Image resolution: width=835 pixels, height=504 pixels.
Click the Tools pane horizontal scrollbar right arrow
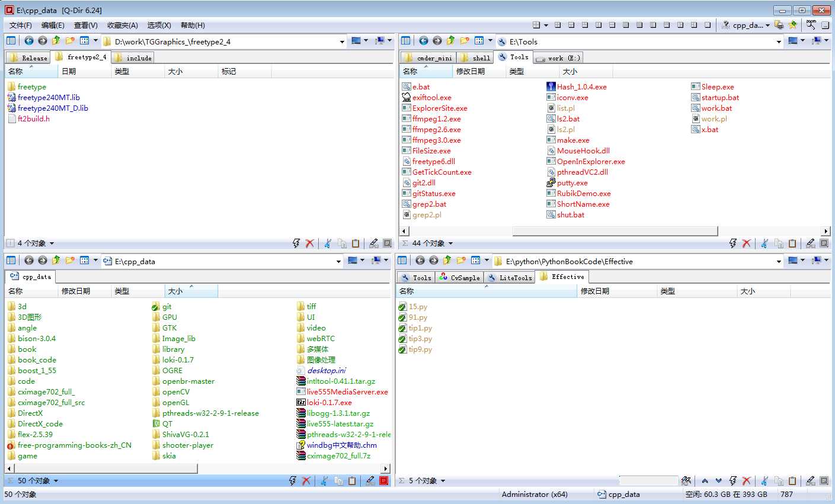pos(826,231)
